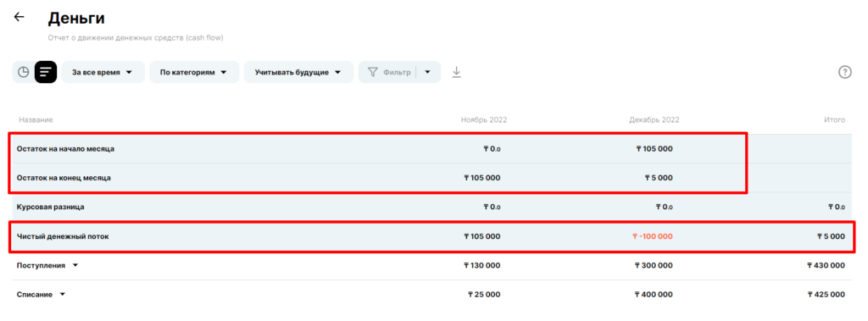Image resolution: width=868 pixels, height=321 pixels.
Task: Click Поступления December value 300 000
Action: click(x=654, y=266)
